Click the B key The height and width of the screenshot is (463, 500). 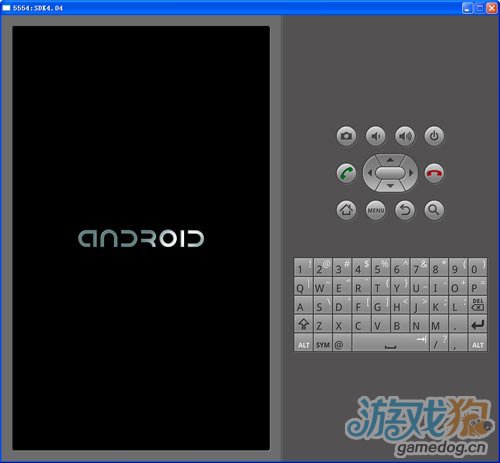click(x=400, y=324)
